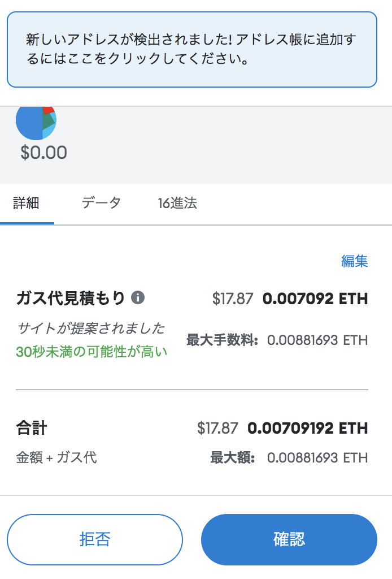This screenshot has height=579, width=392.
Task: Click the 0.007092 ETH gas fee value
Action: click(x=315, y=299)
